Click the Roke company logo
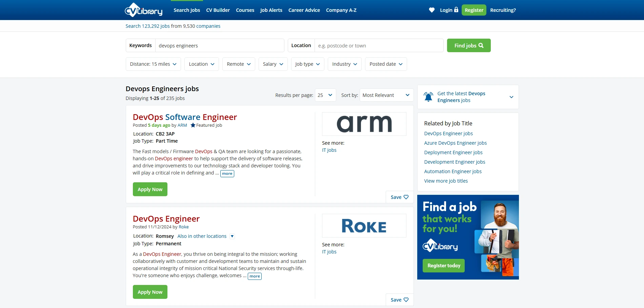Image resolution: width=644 pixels, height=308 pixels. [x=364, y=226]
